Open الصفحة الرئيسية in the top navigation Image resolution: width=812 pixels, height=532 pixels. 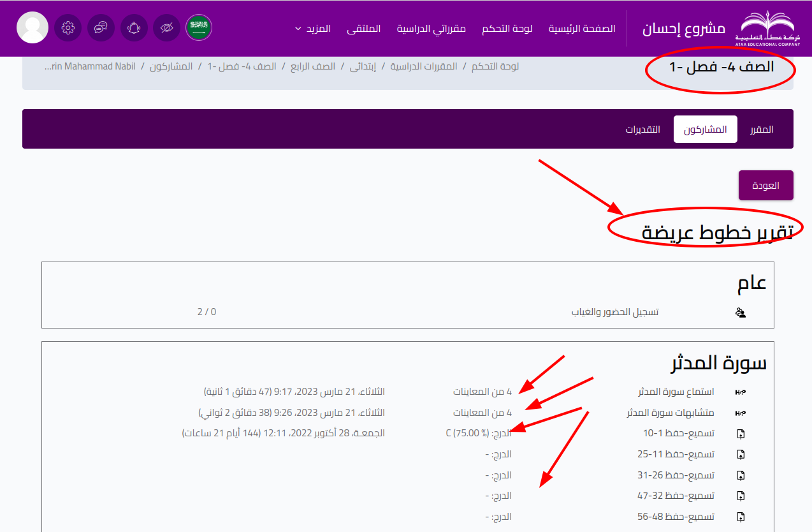(x=582, y=29)
